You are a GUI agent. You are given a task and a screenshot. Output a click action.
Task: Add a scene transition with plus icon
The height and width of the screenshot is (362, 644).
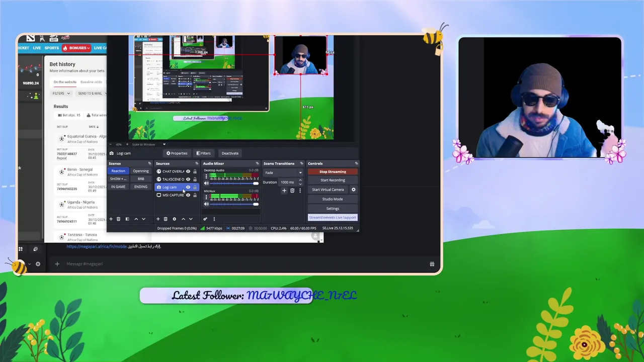284,191
